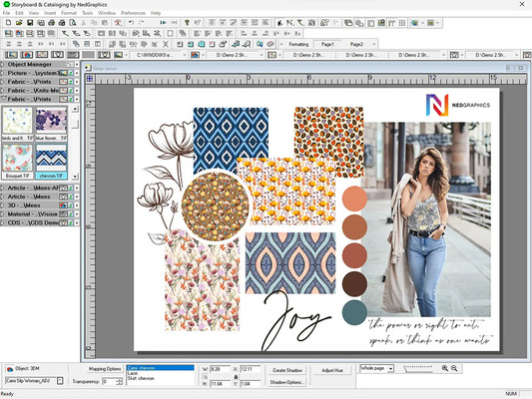This screenshot has width=532, height=399.
Task: Zoom in with the plus magnifier
Action: click(445, 368)
